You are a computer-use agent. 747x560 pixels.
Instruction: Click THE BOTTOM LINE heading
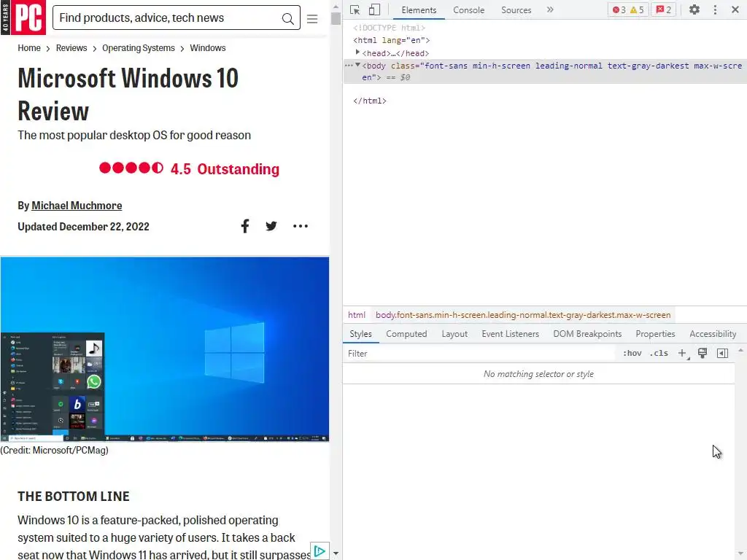[74, 496]
